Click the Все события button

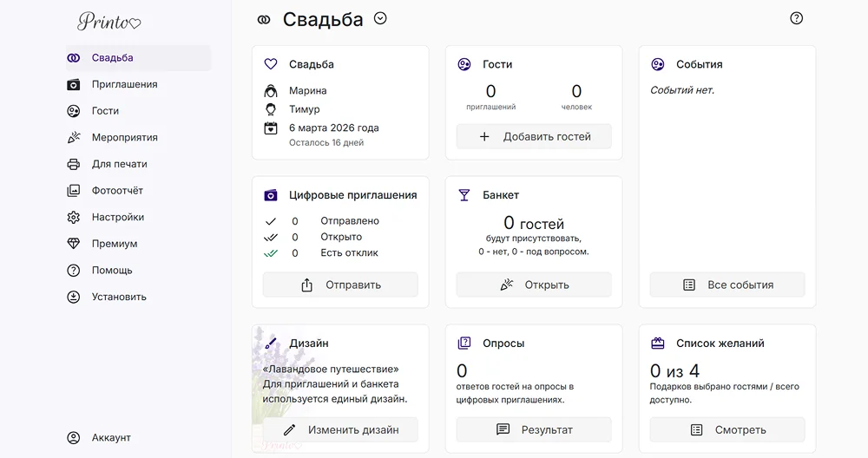coord(727,285)
